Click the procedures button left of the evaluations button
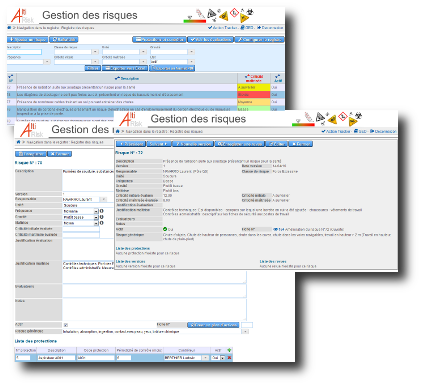Screen dimensions: 421x385 click(159, 40)
